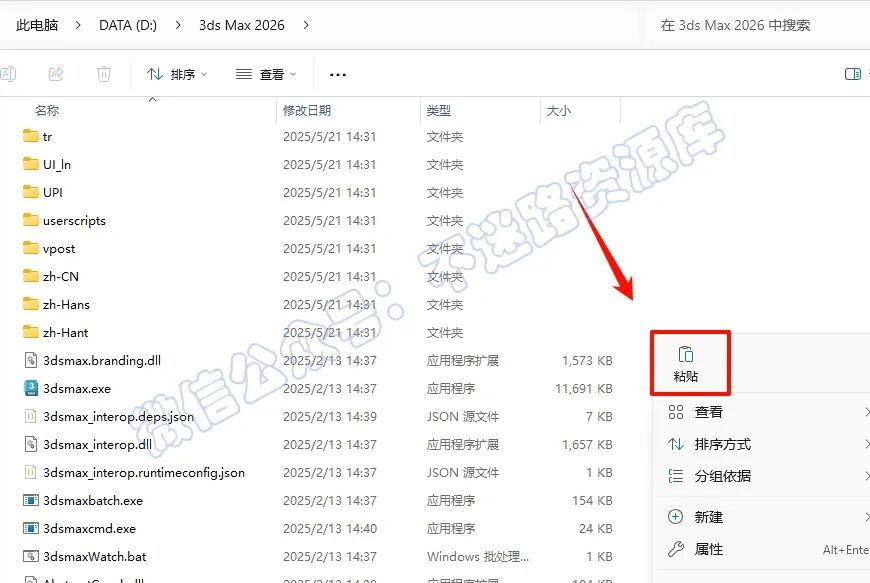Image resolution: width=870 pixels, height=583 pixels.
Task: Click the share icon in toolbar
Action: click(56, 74)
